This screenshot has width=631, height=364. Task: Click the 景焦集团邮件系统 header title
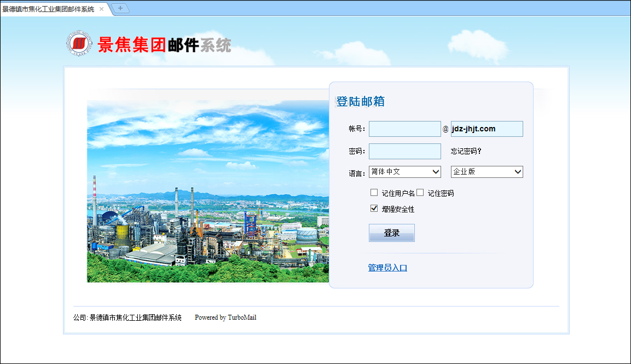tap(164, 45)
